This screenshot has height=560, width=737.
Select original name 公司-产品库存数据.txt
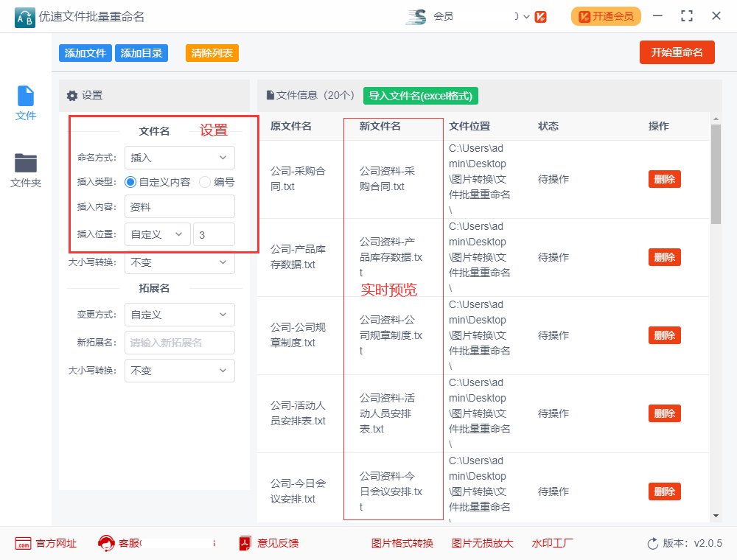(298, 256)
